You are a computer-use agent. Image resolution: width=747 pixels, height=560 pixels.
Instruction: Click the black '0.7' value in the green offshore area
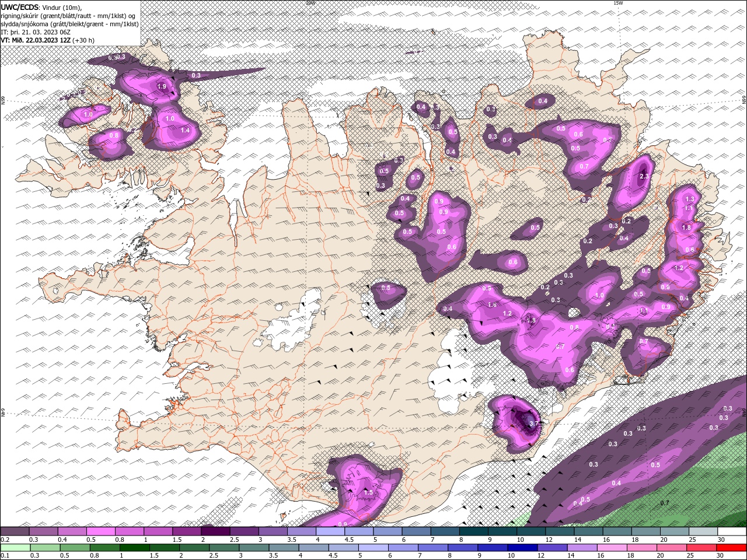click(664, 503)
